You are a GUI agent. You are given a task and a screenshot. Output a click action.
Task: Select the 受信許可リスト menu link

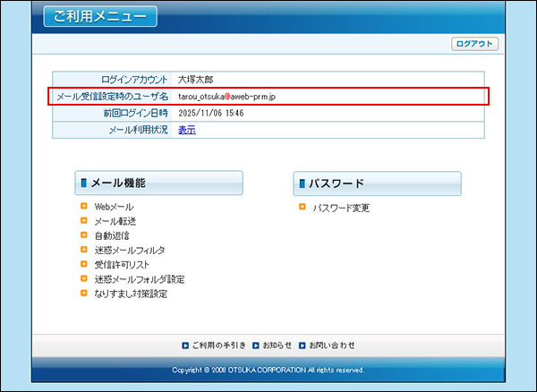pyautogui.click(x=122, y=265)
